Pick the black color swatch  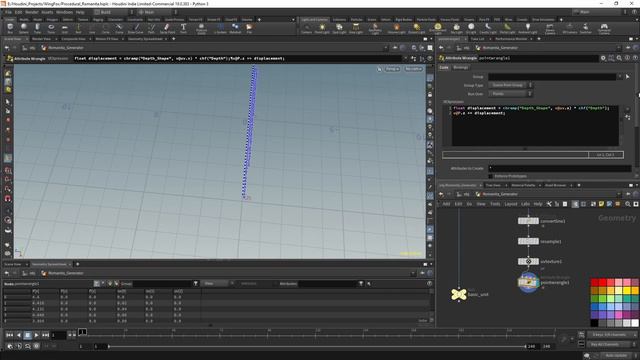tap(594, 323)
